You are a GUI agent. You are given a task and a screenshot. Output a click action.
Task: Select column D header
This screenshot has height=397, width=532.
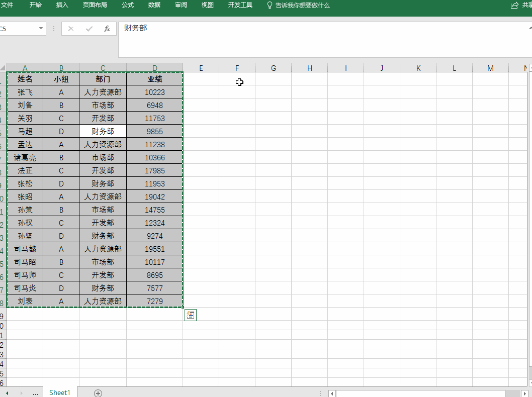pos(154,68)
